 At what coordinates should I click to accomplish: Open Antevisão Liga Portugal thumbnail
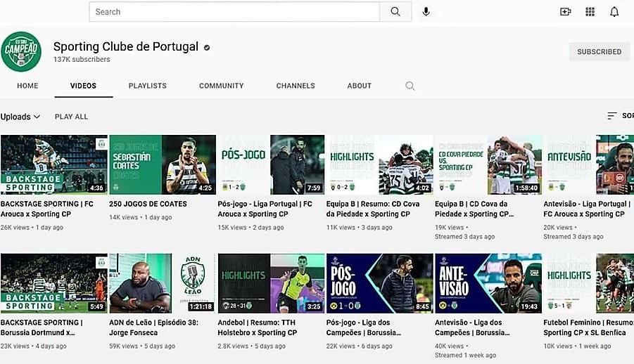[x=589, y=165]
